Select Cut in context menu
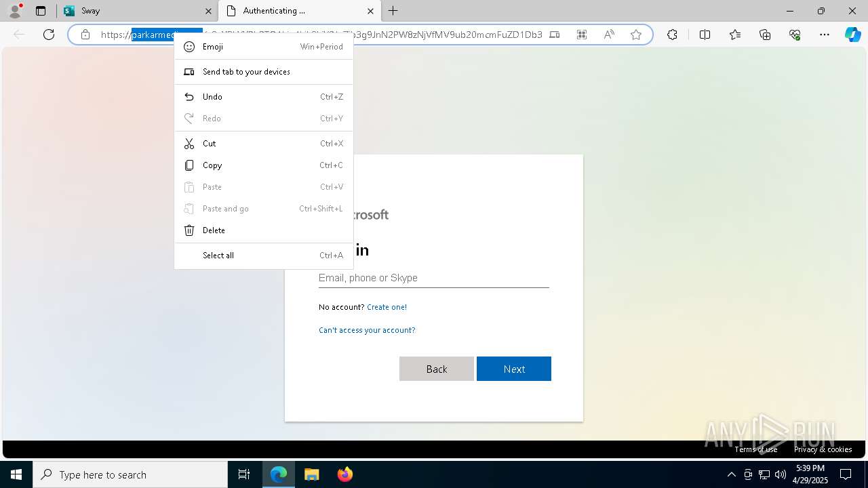This screenshot has width=868, height=488. [x=264, y=144]
